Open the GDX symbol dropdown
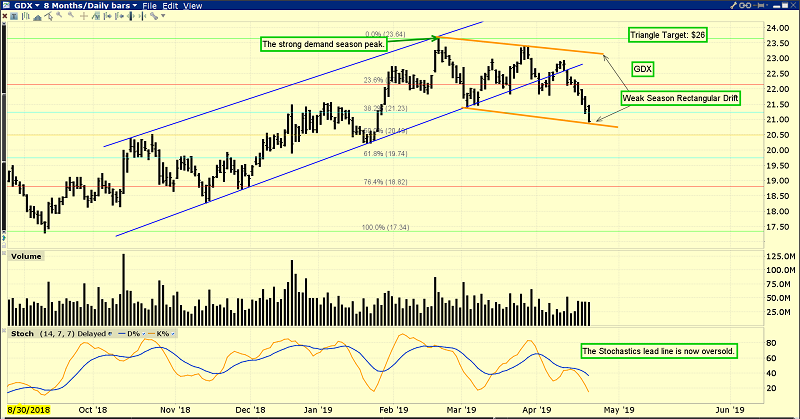800x419 pixels. pos(35,7)
